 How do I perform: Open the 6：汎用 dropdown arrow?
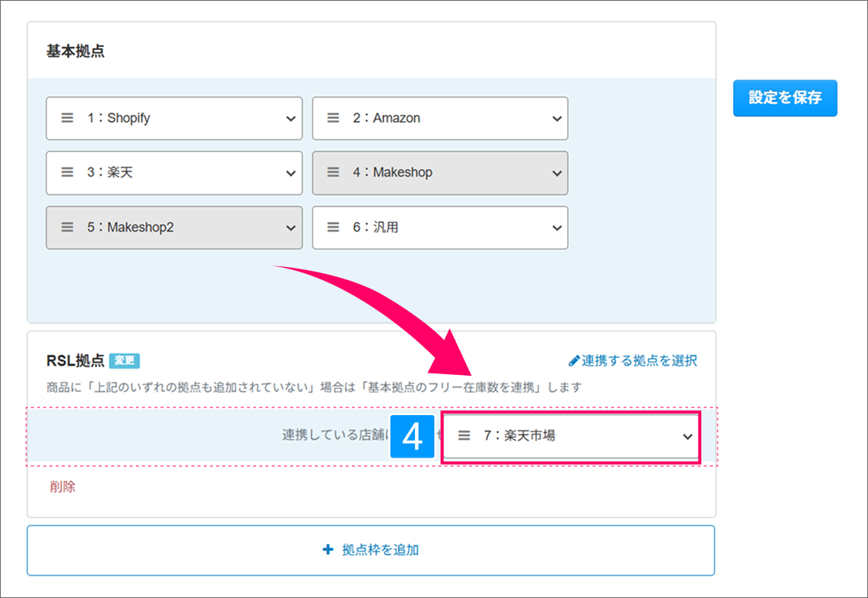click(x=557, y=228)
